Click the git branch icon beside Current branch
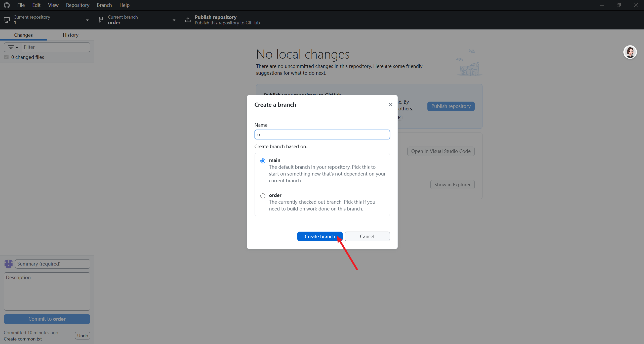Screen dimensions: 644x344 coord(101,20)
